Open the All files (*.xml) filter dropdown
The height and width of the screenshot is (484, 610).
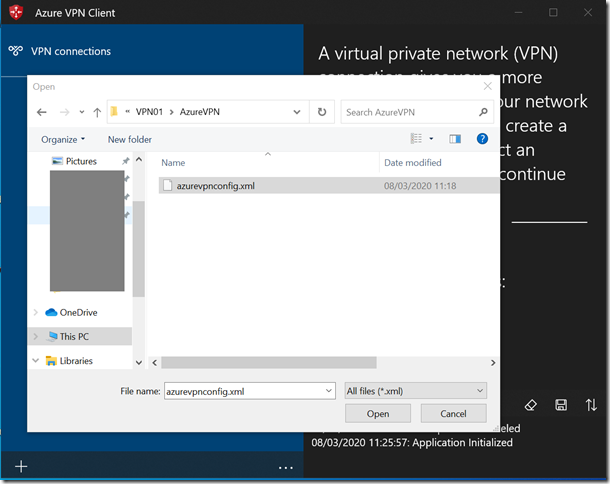pos(415,391)
